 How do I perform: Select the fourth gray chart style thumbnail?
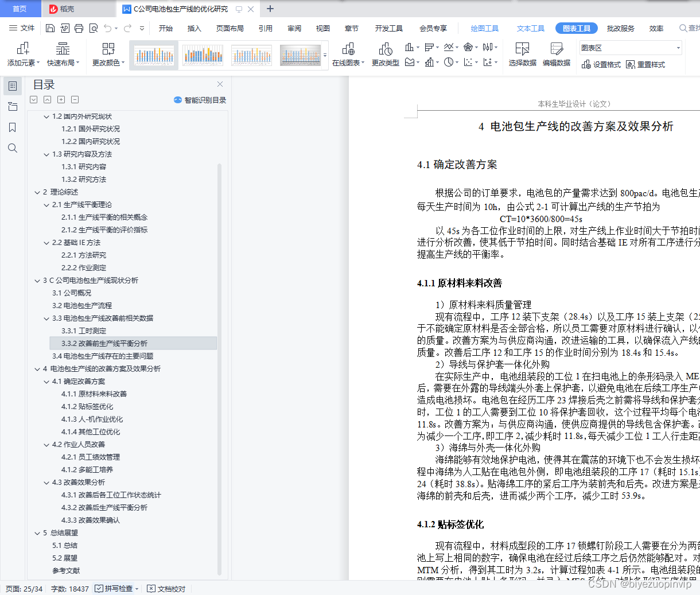(x=301, y=55)
